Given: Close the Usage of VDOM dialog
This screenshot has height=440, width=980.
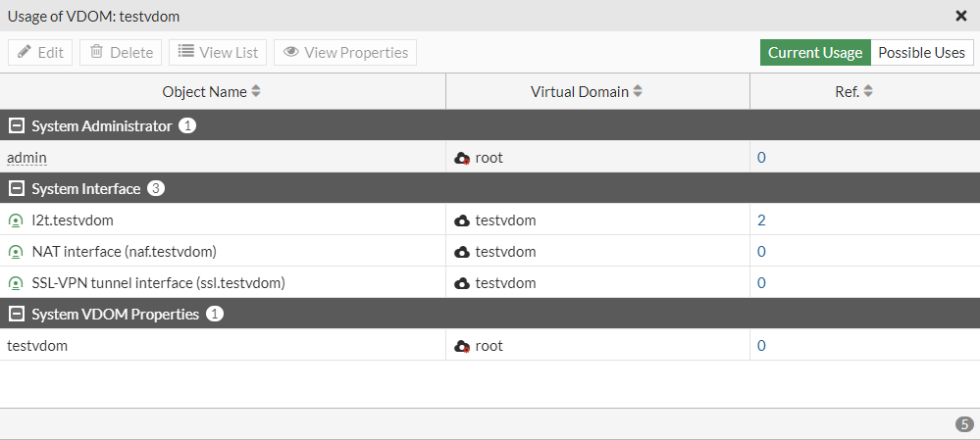Looking at the screenshot, I should (x=961, y=16).
